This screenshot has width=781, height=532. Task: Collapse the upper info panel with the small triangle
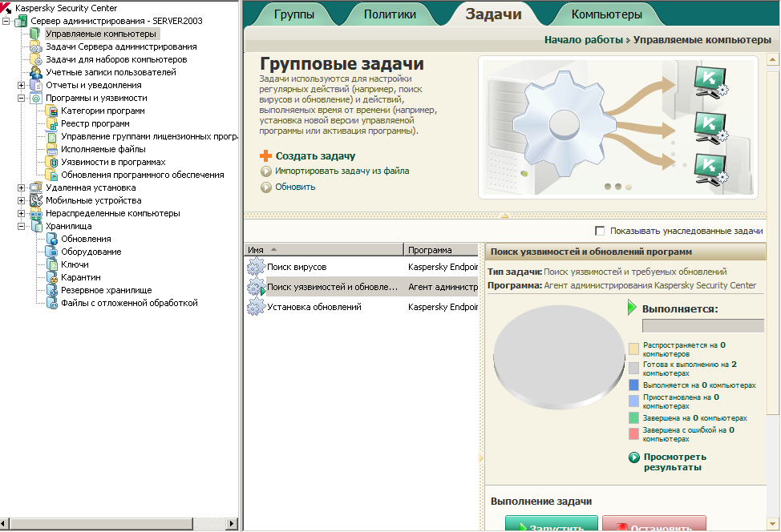[504, 216]
